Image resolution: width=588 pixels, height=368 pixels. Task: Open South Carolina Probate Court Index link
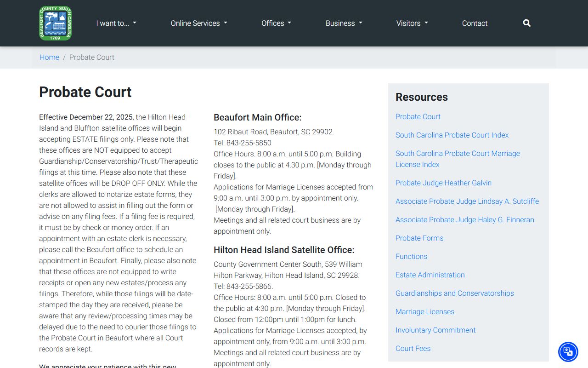point(452,135)
